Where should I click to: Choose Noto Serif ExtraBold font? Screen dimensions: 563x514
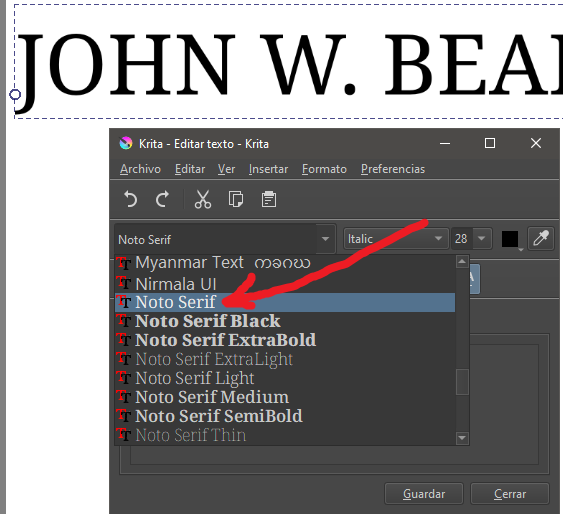pyautogui.click(x=285, y=340)
